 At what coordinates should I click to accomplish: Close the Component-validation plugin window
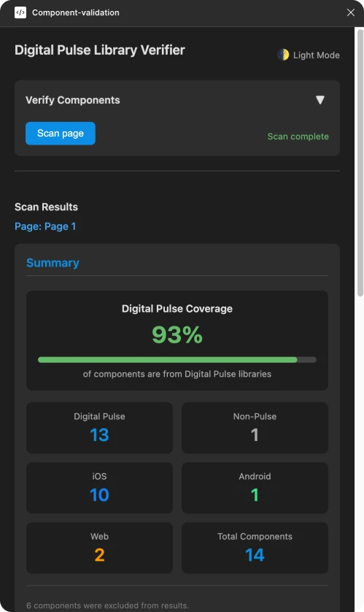tap(351, 12)
